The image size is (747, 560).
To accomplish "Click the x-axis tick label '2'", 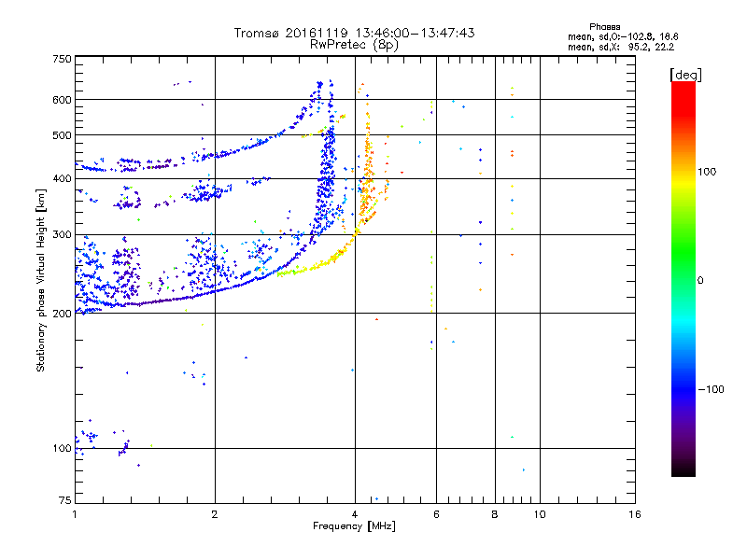I will pos(215,514).
